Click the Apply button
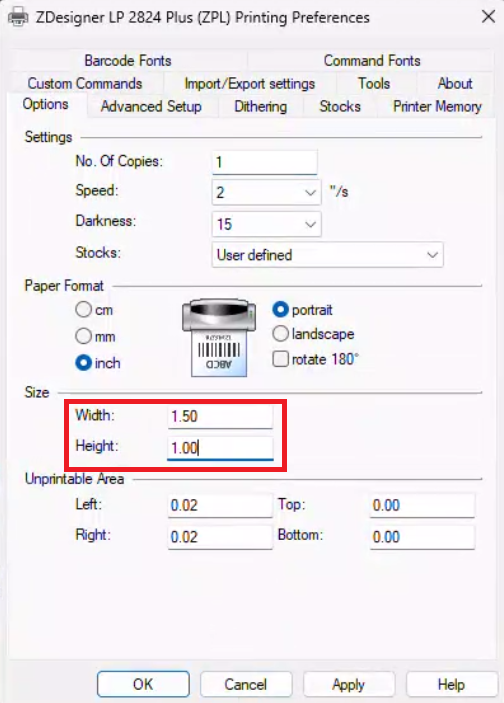The image size is (504, 703). coord(349,684)
